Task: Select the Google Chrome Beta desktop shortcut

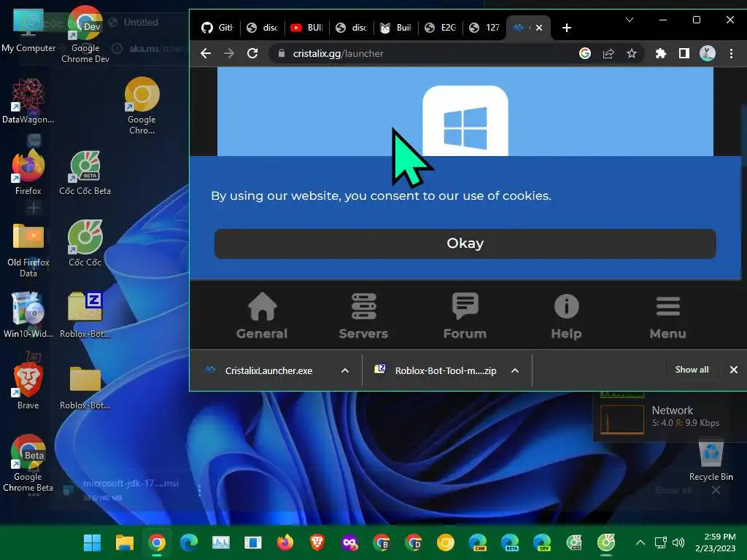Action: point(28,463)
